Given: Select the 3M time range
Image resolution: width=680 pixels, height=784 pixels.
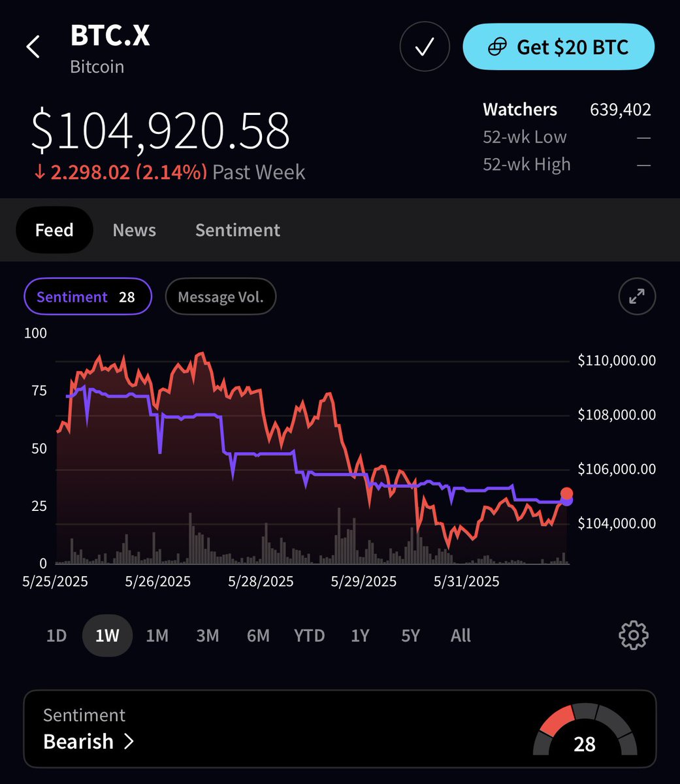Looking at the screenshot, I should pyautogui.click(x=208, y=635).
